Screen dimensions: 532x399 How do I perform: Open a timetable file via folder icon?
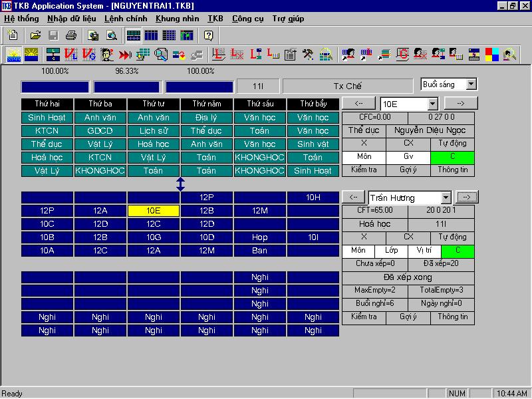[x=36, y=35]
